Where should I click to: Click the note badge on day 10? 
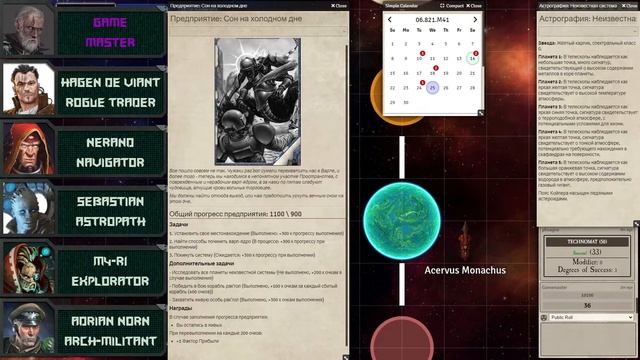422,53
